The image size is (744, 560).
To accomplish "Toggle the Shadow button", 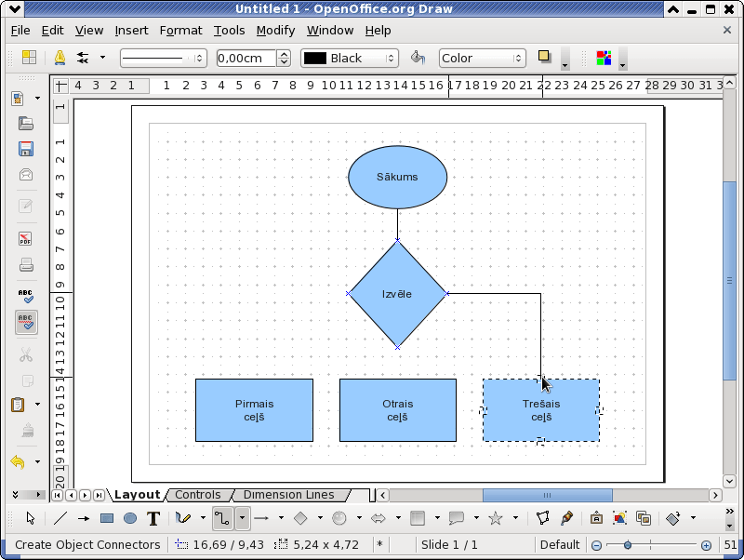I will point(544,58).
